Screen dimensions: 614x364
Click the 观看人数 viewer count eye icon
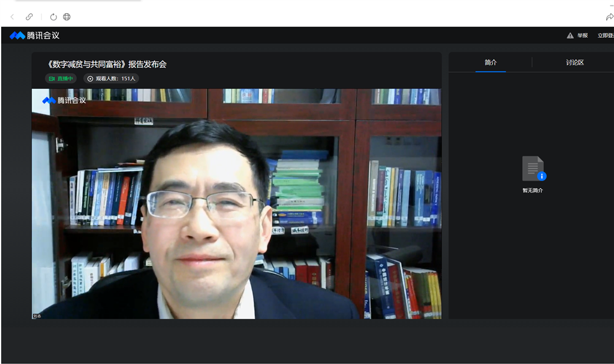(91, 79)
